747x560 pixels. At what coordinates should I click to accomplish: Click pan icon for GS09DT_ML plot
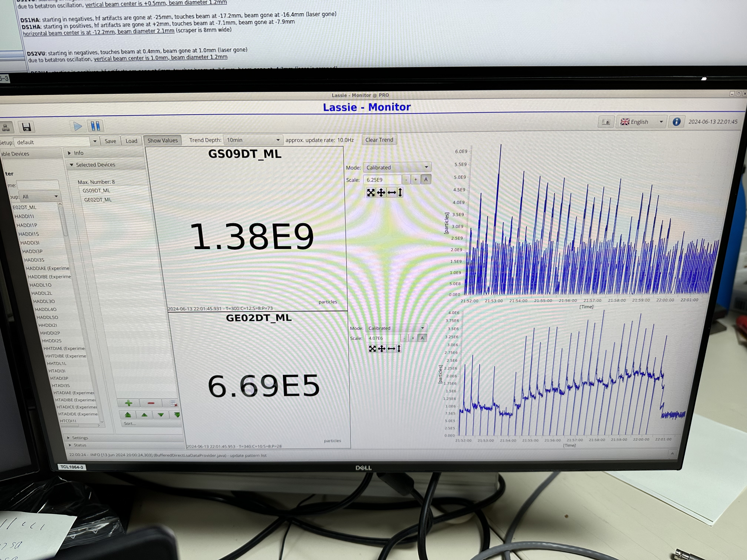coord(381,192)
